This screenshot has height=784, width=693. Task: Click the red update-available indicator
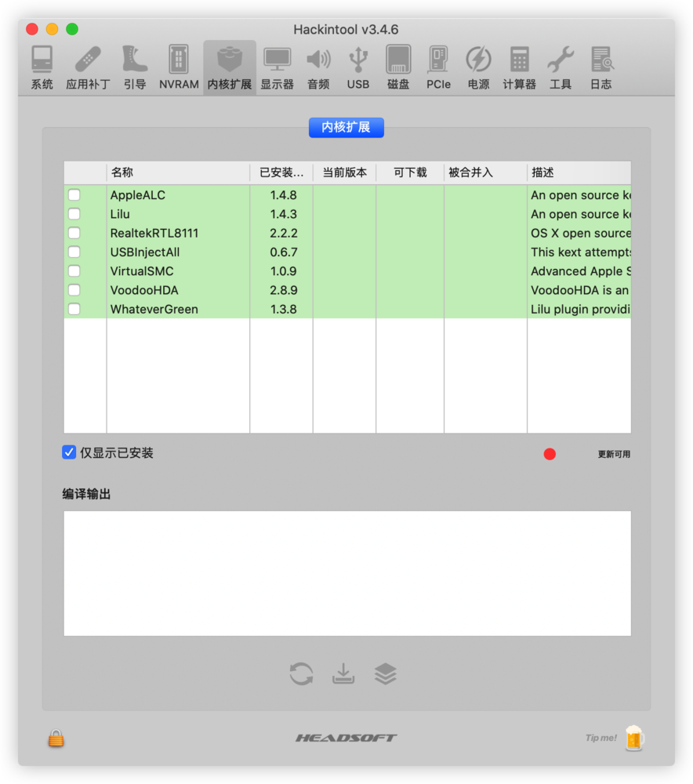(550, 454)
